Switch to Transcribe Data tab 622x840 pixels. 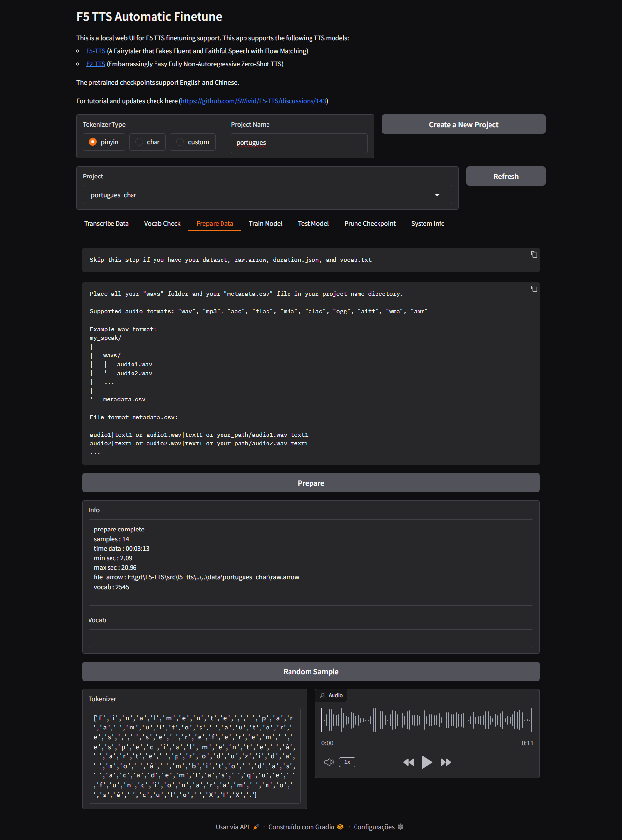tap(106, 223)
